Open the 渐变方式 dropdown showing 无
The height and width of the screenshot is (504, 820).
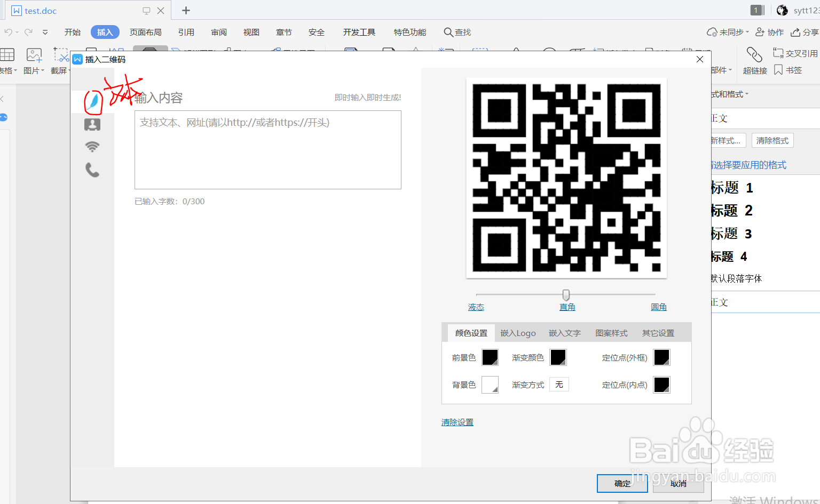click(x=559, y=385)
